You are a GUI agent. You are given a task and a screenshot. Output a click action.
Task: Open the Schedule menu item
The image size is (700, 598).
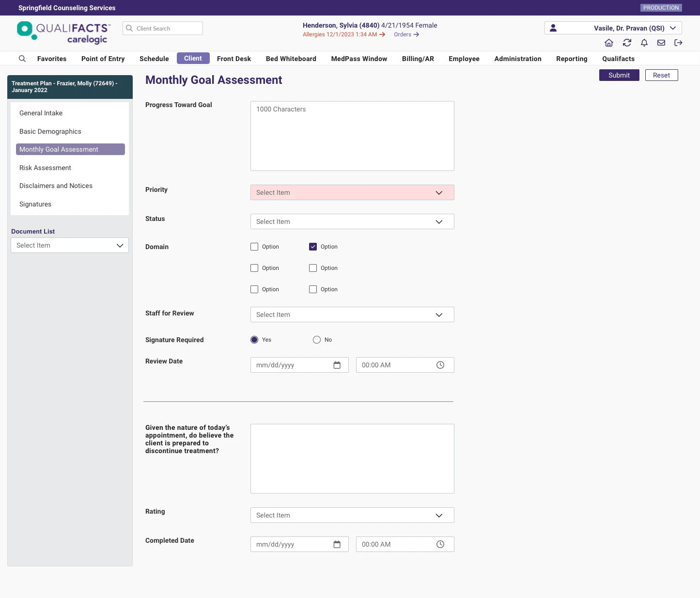tap(154, 59)
